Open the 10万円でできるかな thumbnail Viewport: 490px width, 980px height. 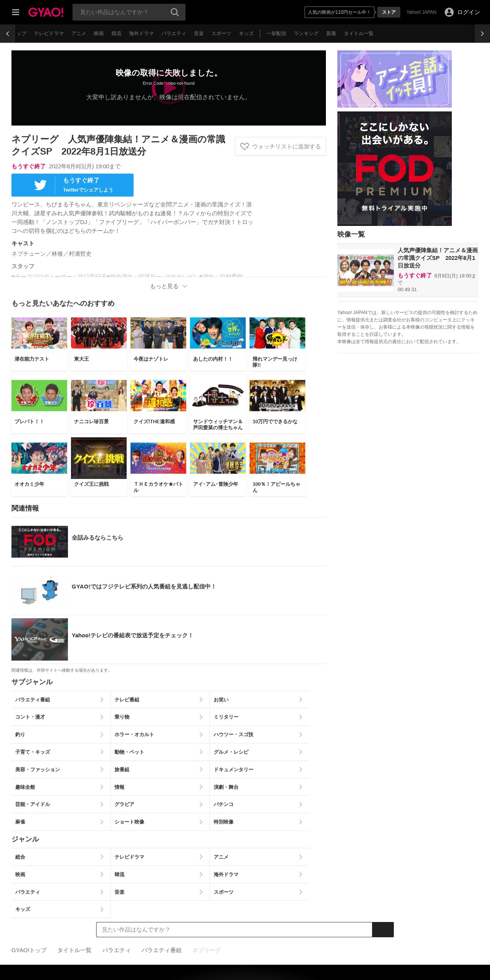coord(277,396)
